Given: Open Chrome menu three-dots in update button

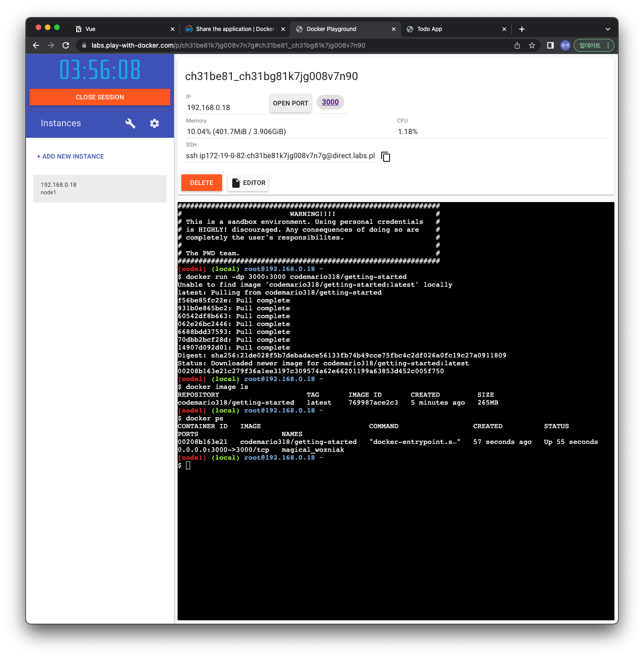Looking at the screenshot, I should (x=608, y=45).
